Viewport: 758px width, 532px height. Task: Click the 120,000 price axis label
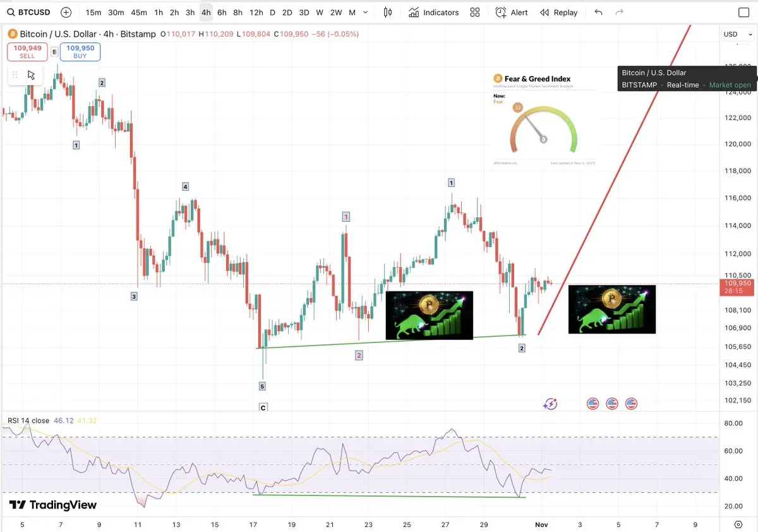click(x=737, y=144)
